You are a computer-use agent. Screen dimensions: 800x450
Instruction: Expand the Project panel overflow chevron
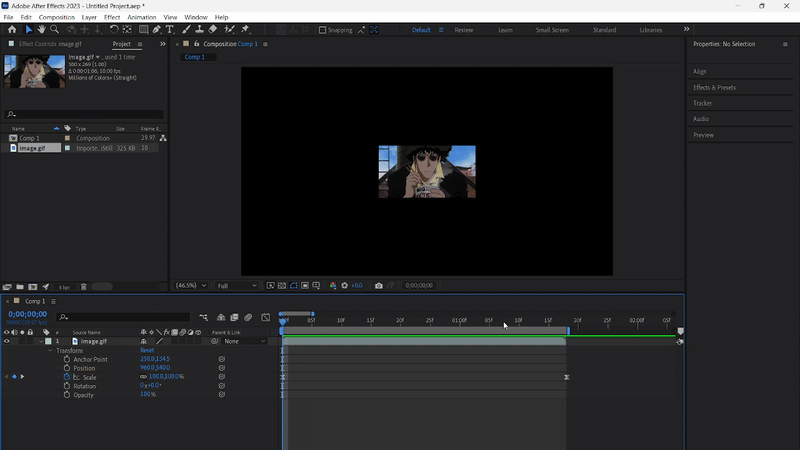pyautogui.click(x=163, y=44)
